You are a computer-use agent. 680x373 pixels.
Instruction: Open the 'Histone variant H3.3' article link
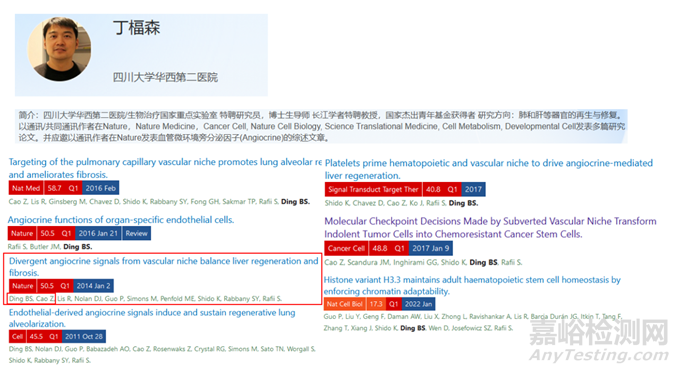click(x=472, y=285)
